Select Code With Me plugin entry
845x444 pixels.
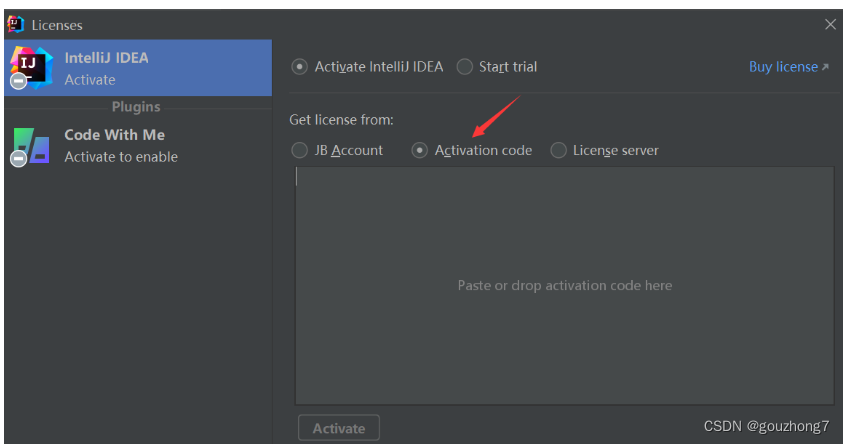[x=138, y=146]
